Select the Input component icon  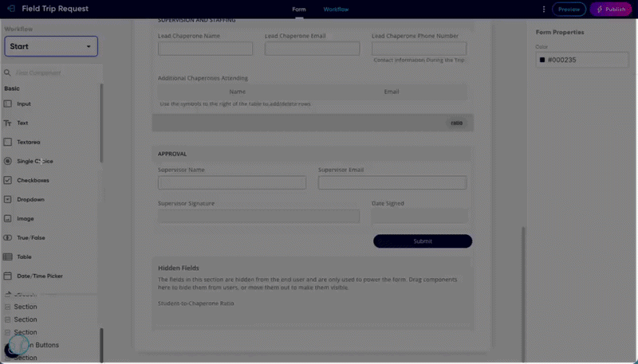[x=8, y=104]
